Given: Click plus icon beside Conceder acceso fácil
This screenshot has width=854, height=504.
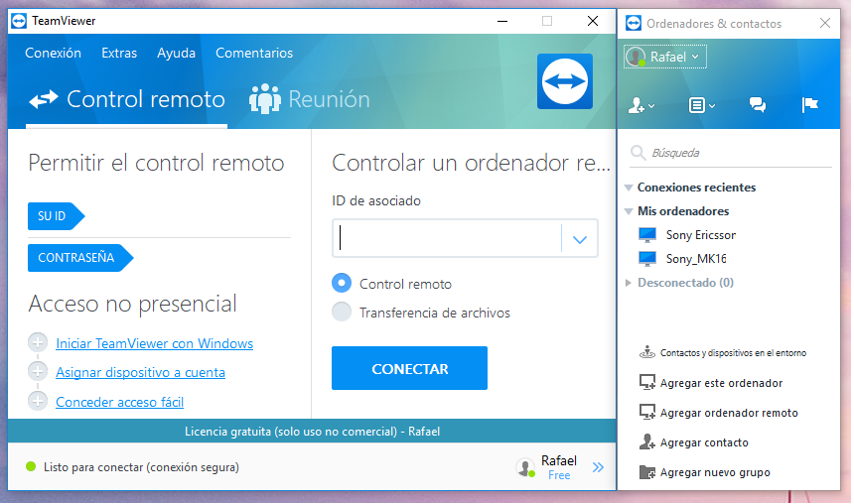Looking at the screenshot, I should 38,402.
